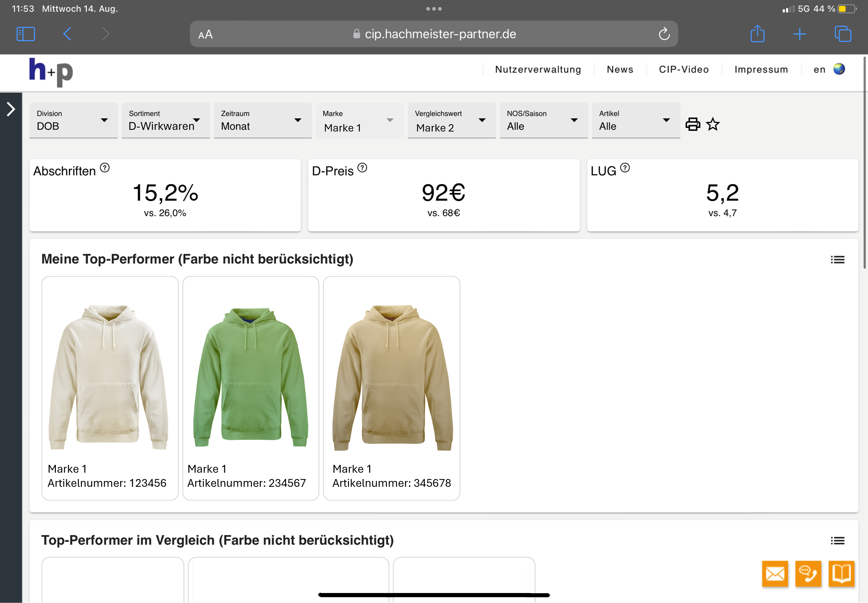This screenshot has height=603, width=868.
Task: Open the orange phone chat support icon
Action: [808, 574]
